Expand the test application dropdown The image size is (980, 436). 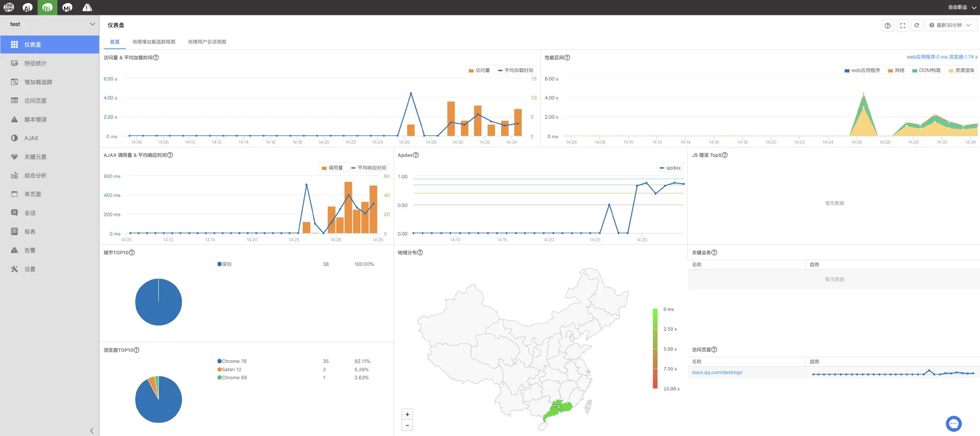point(93,24)
